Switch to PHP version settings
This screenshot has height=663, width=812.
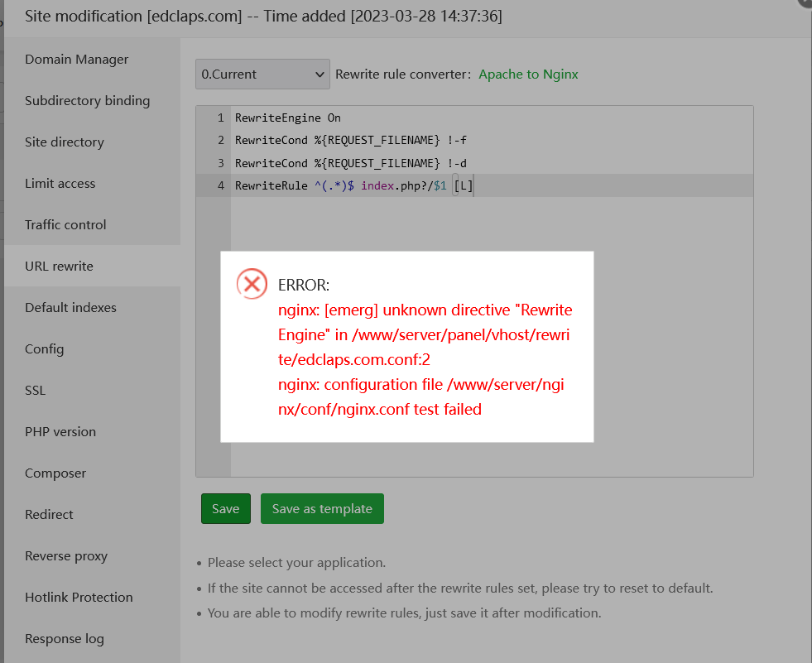point(60,432)
